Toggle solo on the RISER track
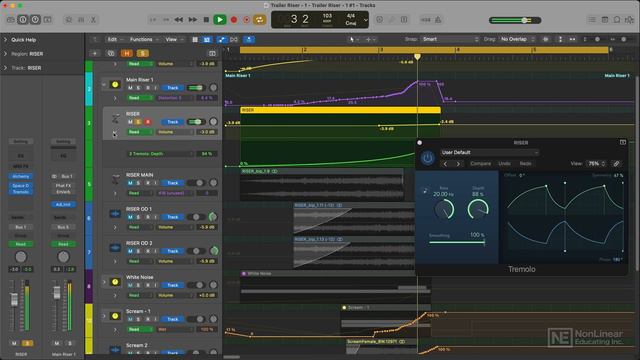Screen dimensions: 640x360 [x=138, y=122]
